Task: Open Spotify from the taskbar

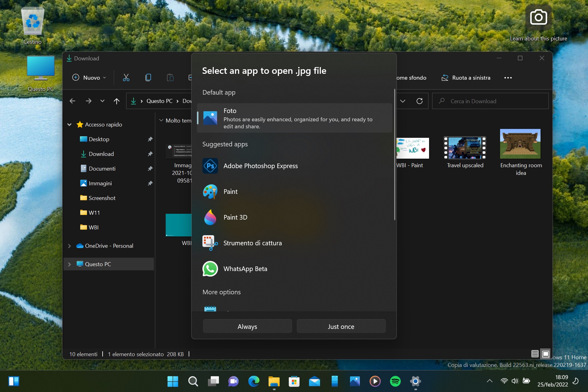Action: pyautogui.click(x=395, y=381)
